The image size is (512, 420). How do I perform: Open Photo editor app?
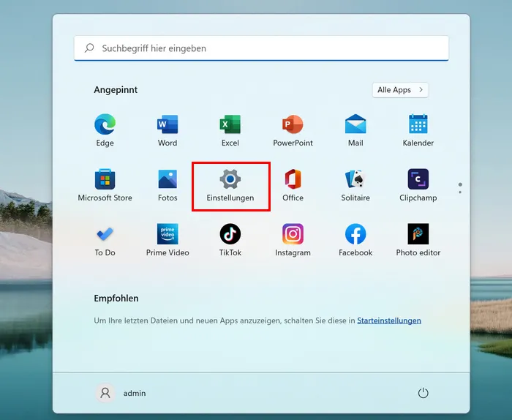click(418, 240)
